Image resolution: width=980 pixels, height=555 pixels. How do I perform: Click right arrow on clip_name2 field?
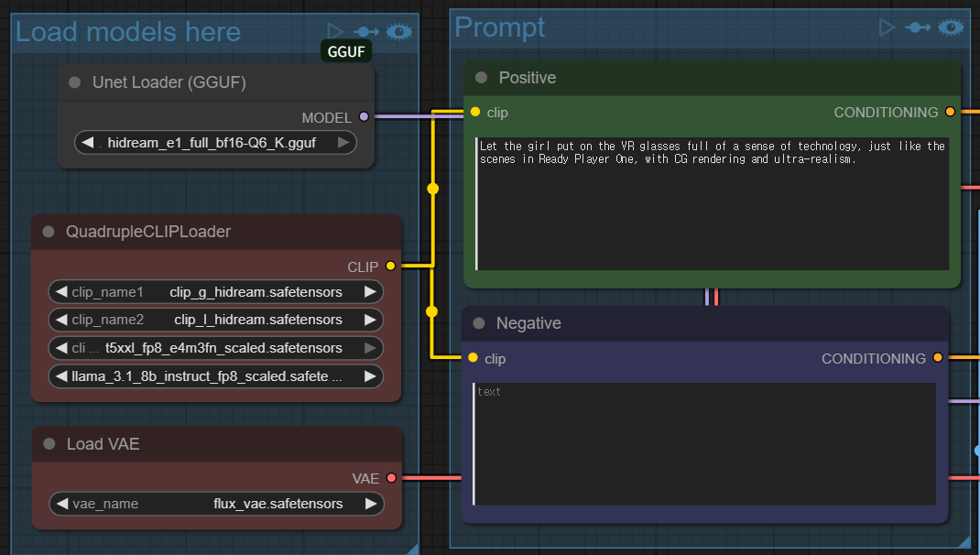click(370, 320)
